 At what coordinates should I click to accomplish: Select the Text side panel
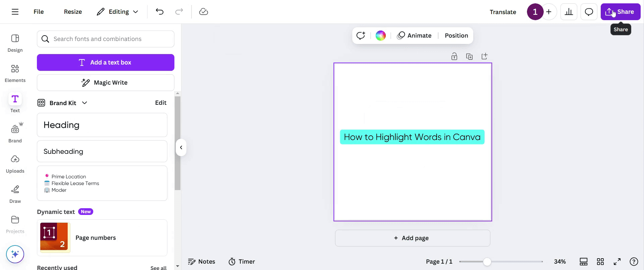click(15, 103)
